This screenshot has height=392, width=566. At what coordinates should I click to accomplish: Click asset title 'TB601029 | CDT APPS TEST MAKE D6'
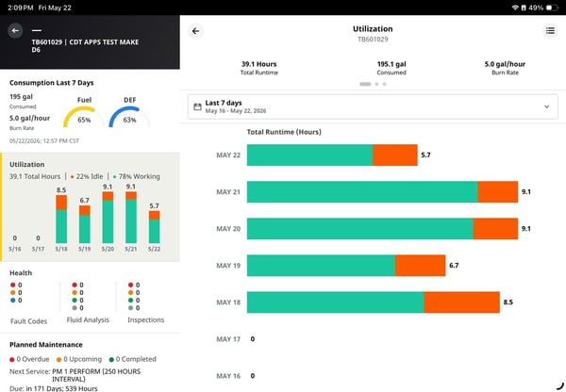click(85, 46)
